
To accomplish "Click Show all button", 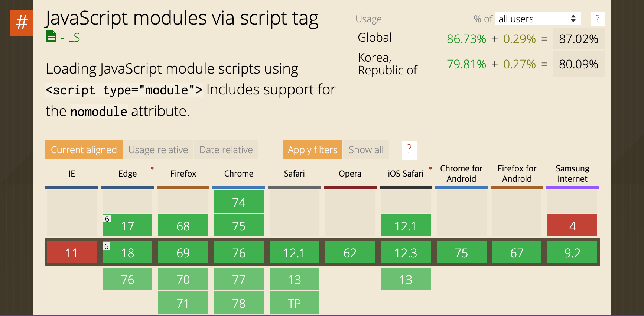I will [x=366, y=149].
